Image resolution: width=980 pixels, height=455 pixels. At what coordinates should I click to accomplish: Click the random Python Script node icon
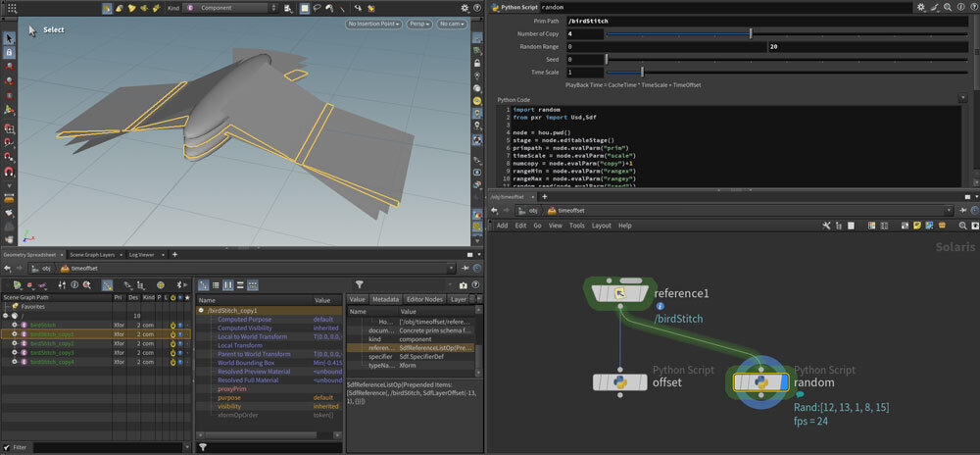(x=759, y=382)
